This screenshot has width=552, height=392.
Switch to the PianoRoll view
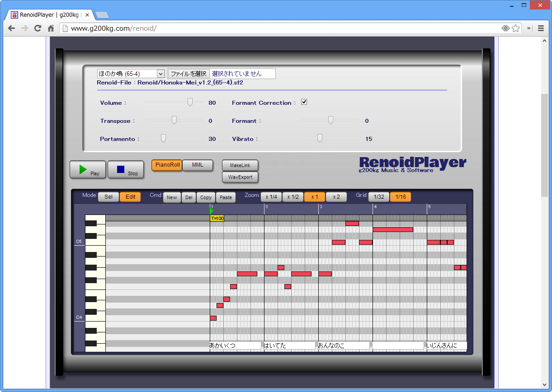167,165
